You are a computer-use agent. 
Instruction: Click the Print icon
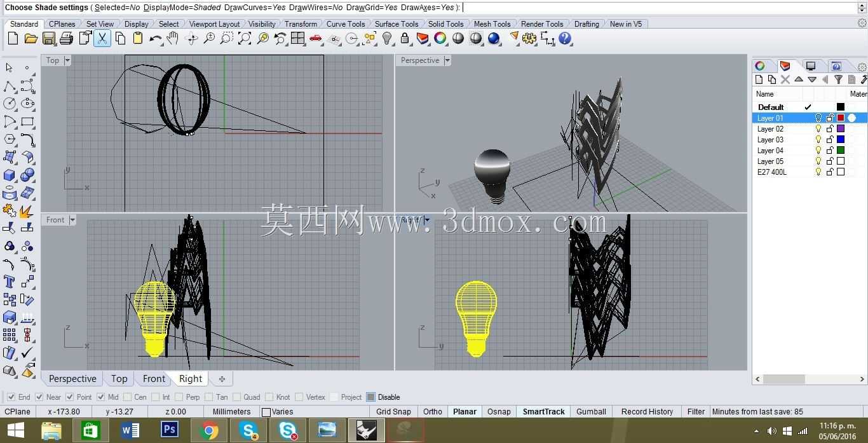coord(66,39)
